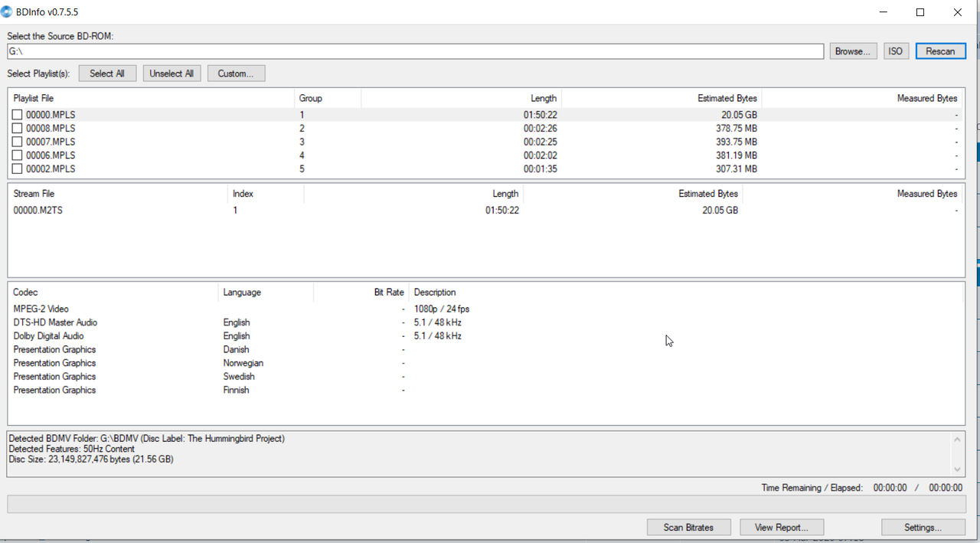Screen dimensions: 980x543
Task: Click the 01:50:22 length of 00000.MPLS
Action: coord(541,115)
